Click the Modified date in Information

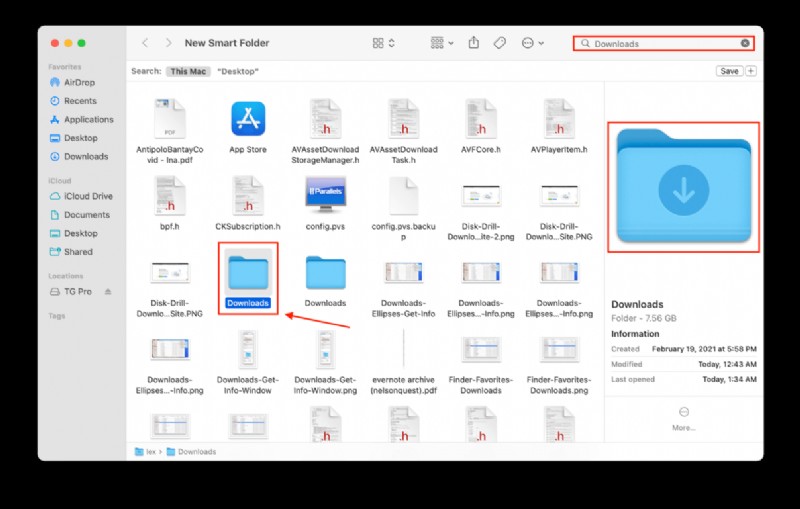point(727,364)
